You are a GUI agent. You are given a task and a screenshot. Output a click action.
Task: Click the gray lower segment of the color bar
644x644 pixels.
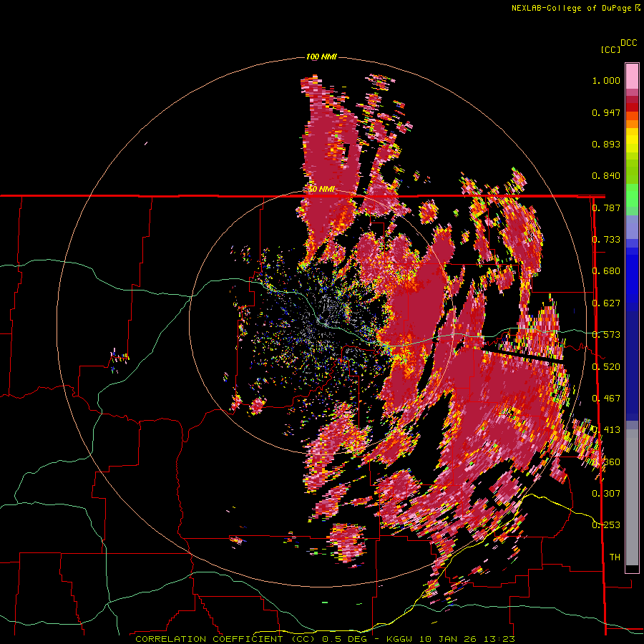[632, 497]
